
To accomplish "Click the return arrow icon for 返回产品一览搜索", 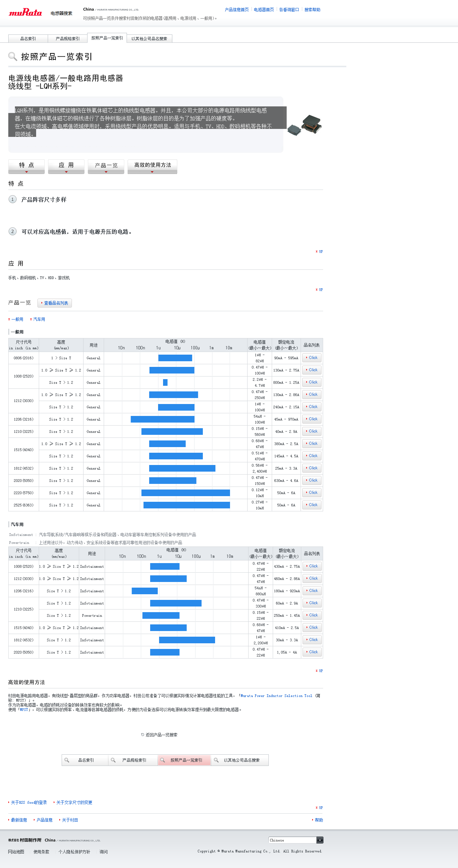I will click(x=143, y=734).
